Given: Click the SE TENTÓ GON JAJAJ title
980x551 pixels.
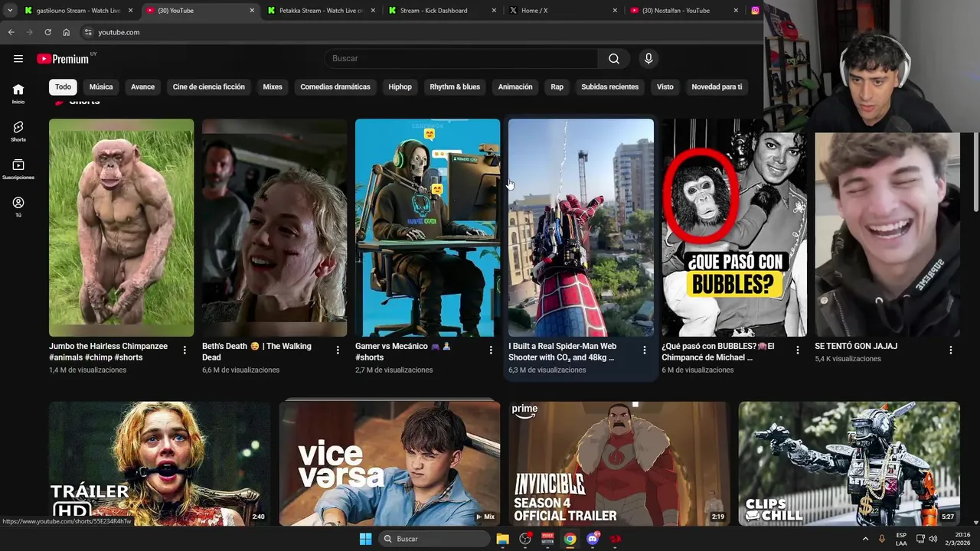Looking at the screenshot, I should pyautogui.click(x=856, y=346).
